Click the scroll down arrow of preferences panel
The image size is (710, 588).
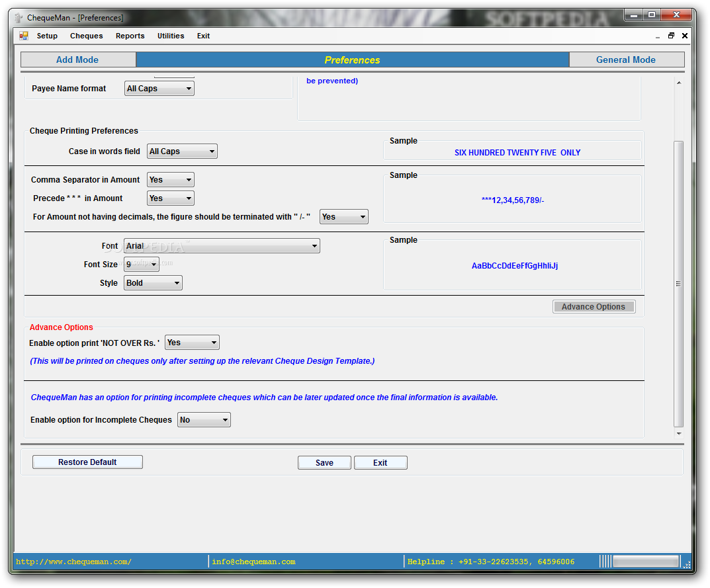coord(679,434)
